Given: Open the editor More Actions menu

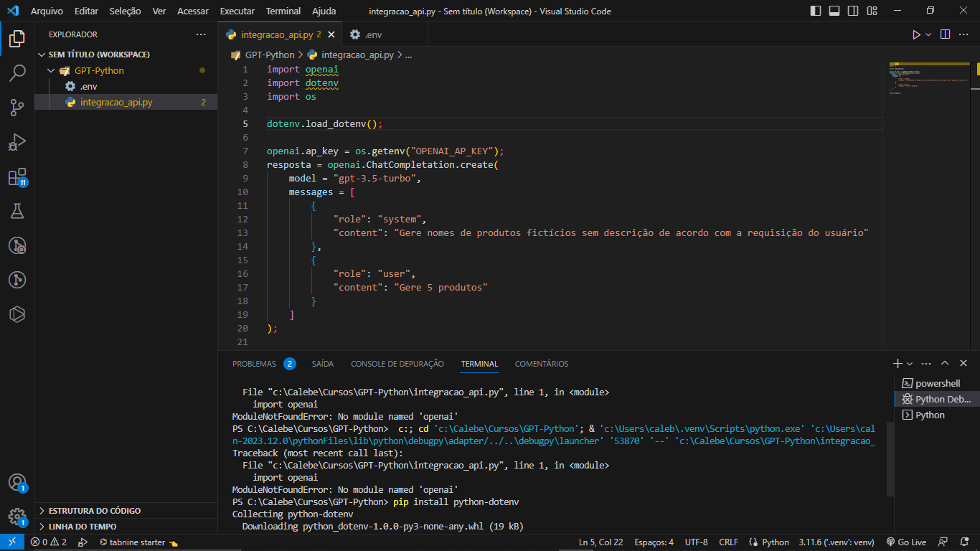Looking at the screenshot, I should click(964, 34).
